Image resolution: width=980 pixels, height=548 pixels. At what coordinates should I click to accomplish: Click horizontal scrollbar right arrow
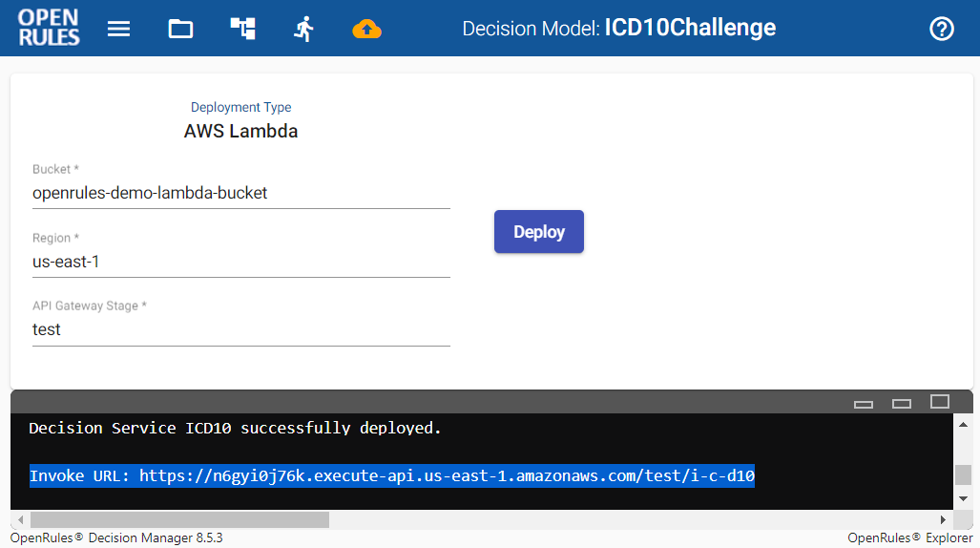[943, 520]
